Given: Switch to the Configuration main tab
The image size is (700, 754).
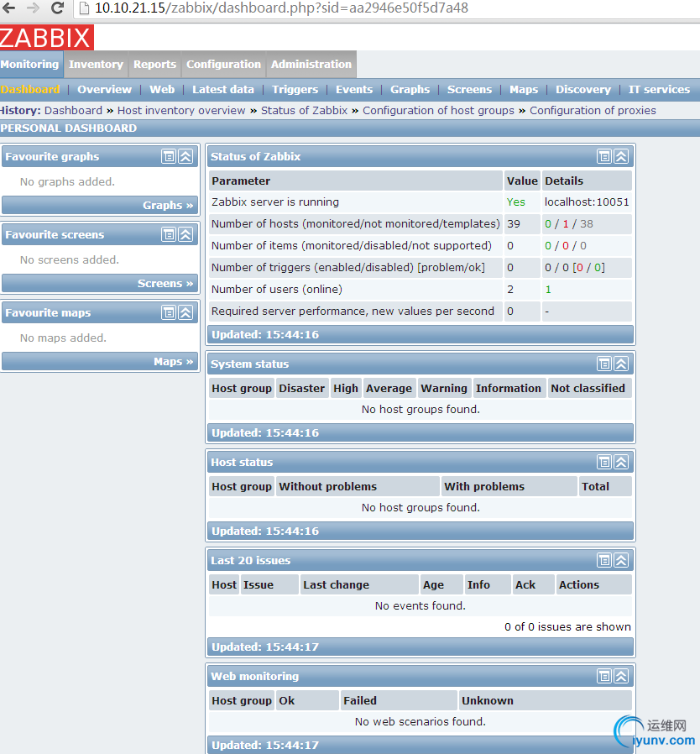Looking at the screenshot, I should tap(223, 64).
